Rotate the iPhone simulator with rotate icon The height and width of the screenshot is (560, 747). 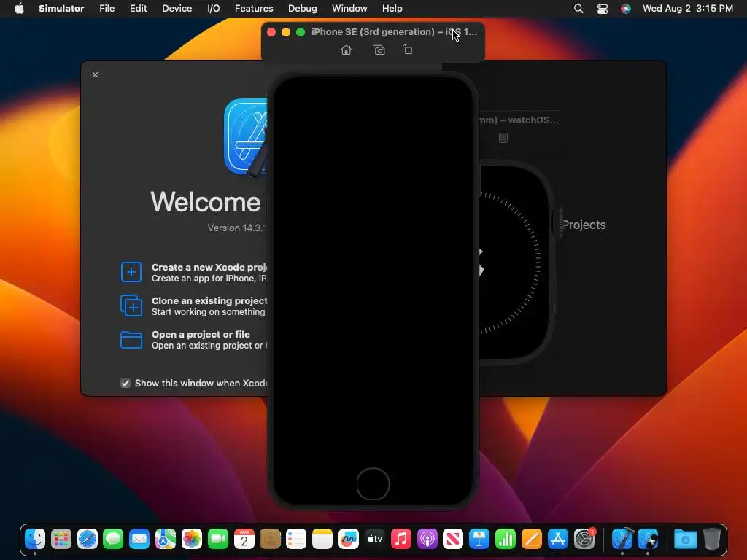[x=408, y=50]
